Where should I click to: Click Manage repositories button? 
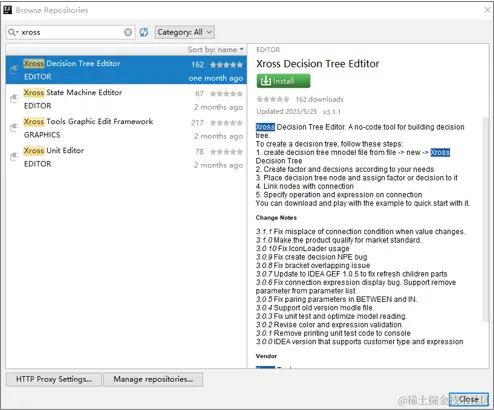[153, 379]
